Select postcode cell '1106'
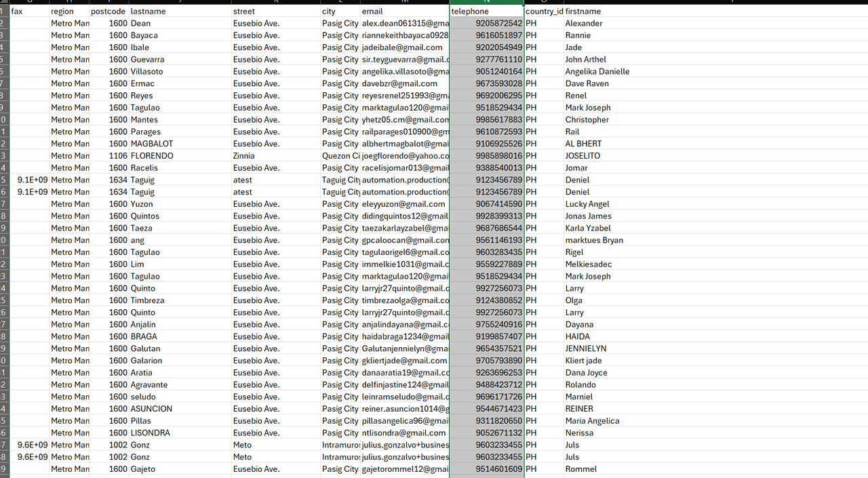This screenshot has width=868, height=478. [109, 156]
